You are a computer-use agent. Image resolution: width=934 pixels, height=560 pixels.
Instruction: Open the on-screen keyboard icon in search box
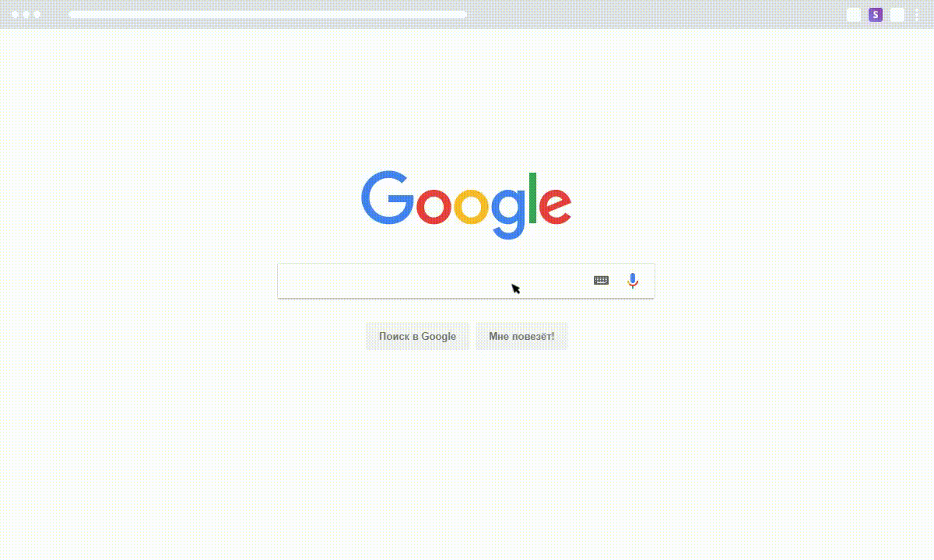click(601, 280)
